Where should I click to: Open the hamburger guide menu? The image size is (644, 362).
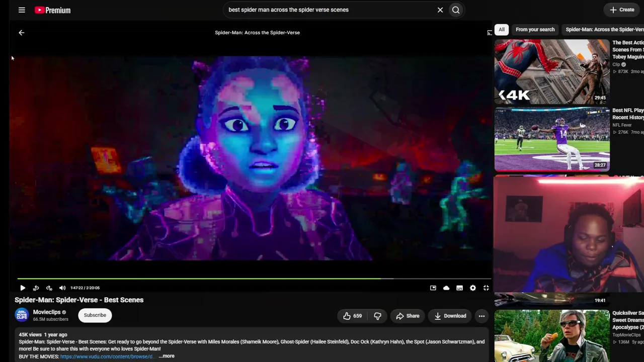(x=22, y=10)
